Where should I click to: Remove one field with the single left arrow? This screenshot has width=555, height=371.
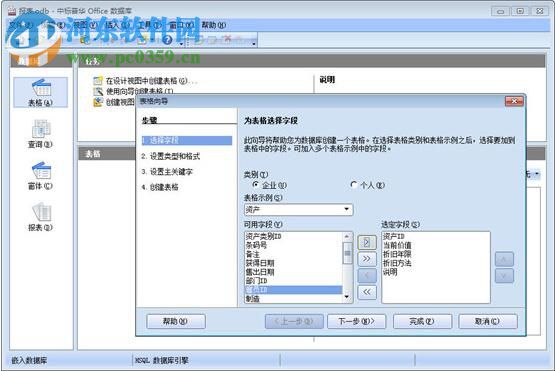367,275
